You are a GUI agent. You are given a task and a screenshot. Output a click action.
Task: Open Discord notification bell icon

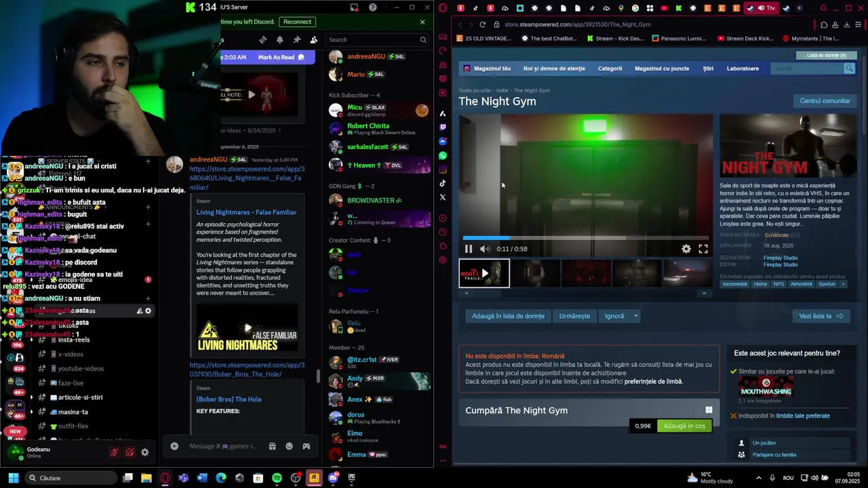point(279,40)
